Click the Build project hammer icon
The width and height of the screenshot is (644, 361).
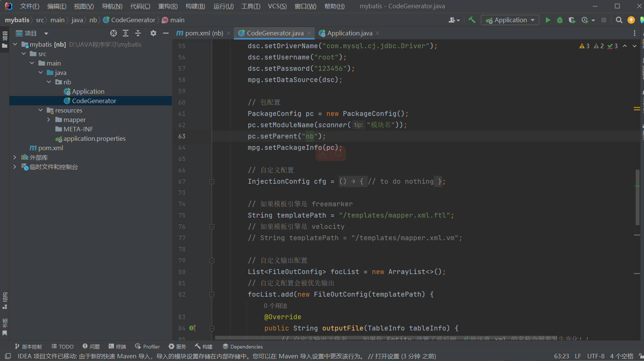[472, 20]
